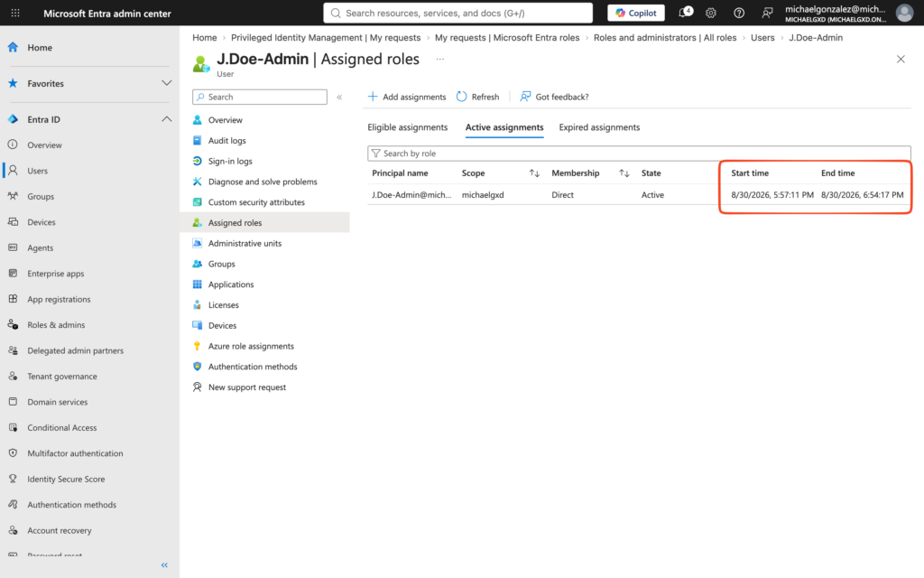Viewport: 924px width, 578px height.
Task: Open the app launcher waffle icon
Action: coord(15,13)
